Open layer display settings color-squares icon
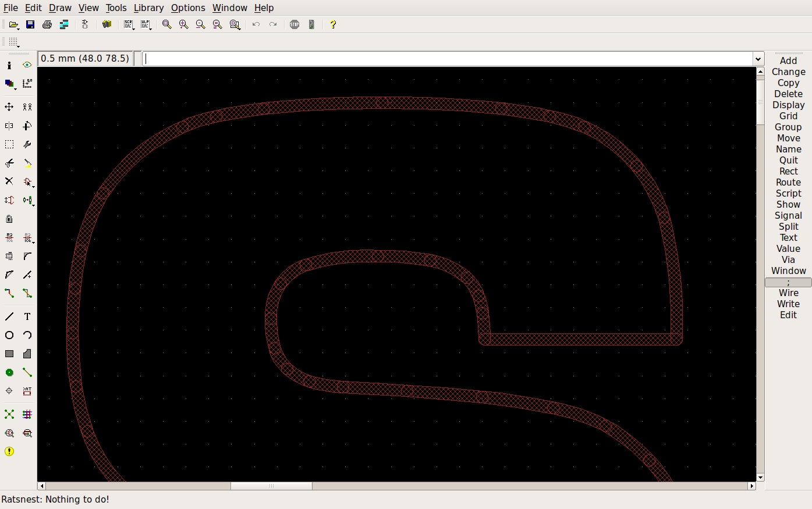The height and width of the screenshot is (509, 812). click(9, 84)
